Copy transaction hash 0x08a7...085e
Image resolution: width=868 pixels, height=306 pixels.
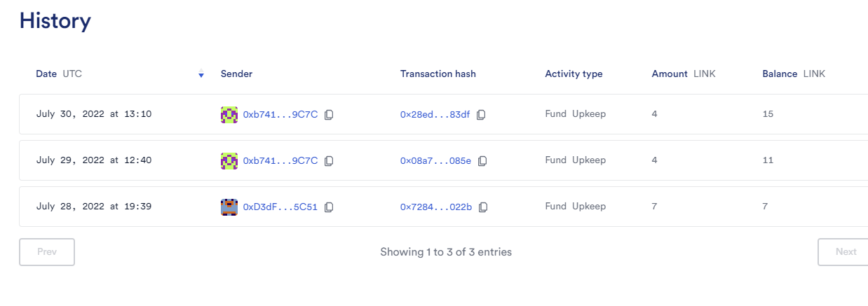tap(482, 160)
